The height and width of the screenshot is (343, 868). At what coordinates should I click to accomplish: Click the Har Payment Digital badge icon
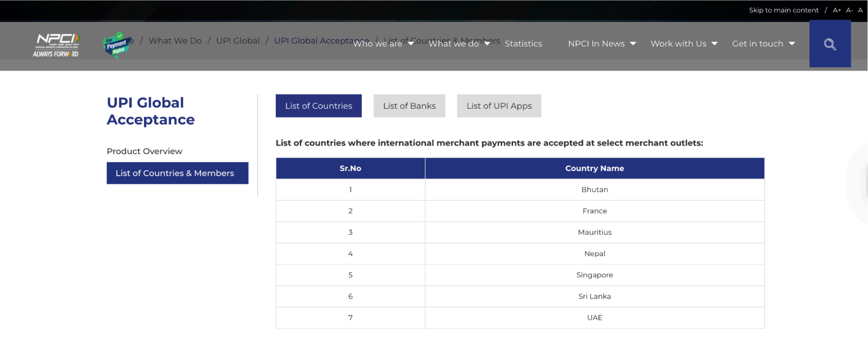pyautogui.click(x=117, y=45)
